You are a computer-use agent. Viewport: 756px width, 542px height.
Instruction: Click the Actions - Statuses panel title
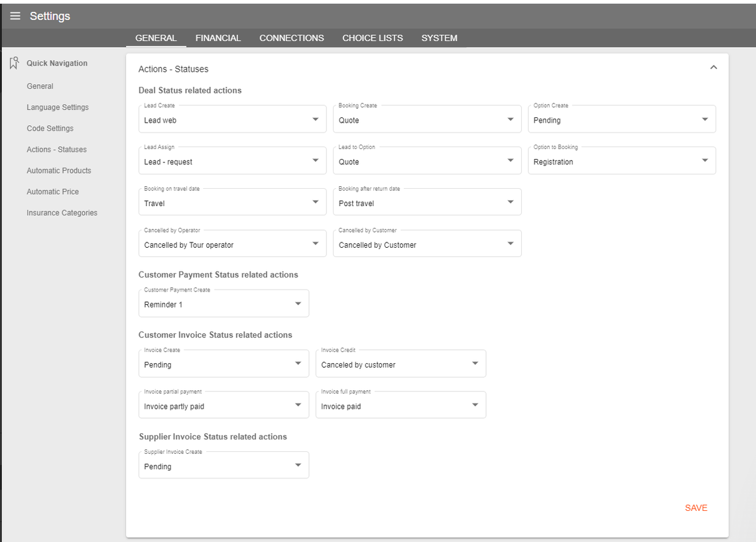point(174,69)
